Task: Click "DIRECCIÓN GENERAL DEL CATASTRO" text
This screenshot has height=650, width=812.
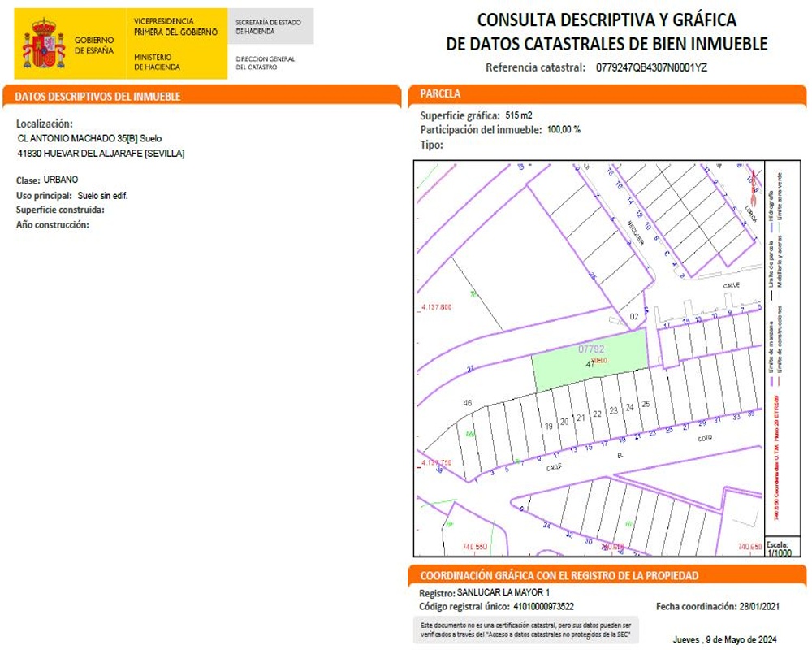Action: pos(266,63)
